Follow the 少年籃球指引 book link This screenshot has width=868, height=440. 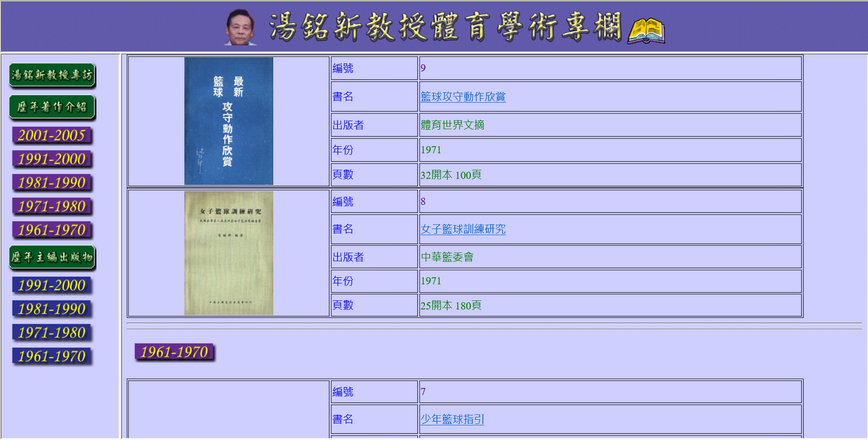(452, 420)
